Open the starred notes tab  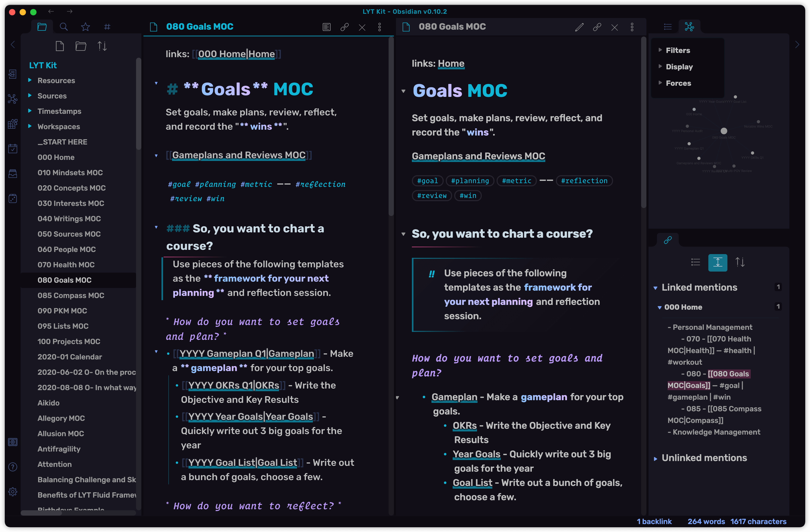[85, 26]
